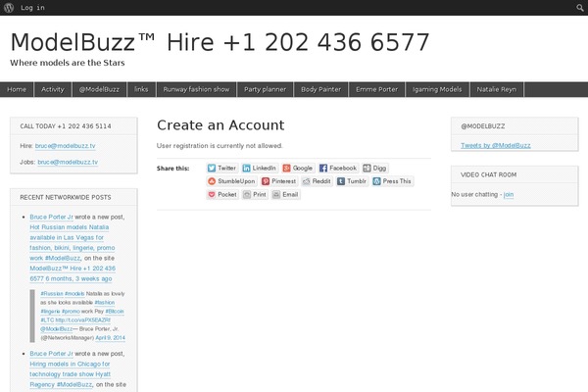Click the Jobs email address link
The image size is (588, 392).
68,162
